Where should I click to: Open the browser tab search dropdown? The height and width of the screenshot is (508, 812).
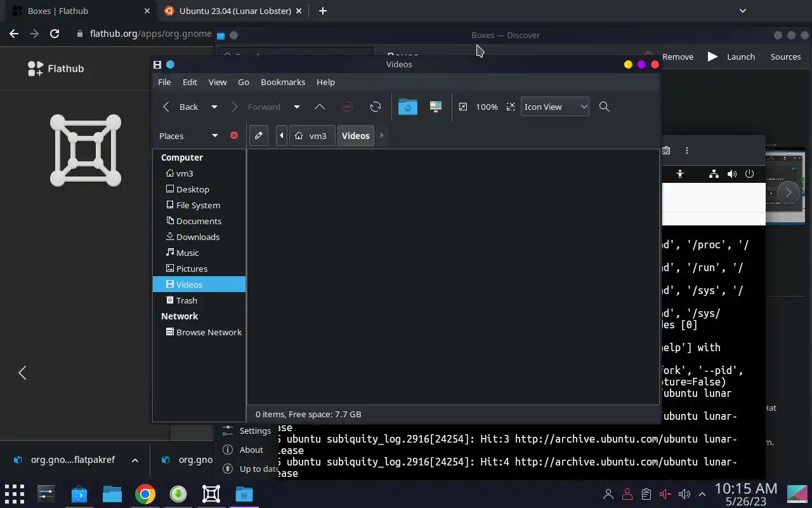tap(743, 11)
